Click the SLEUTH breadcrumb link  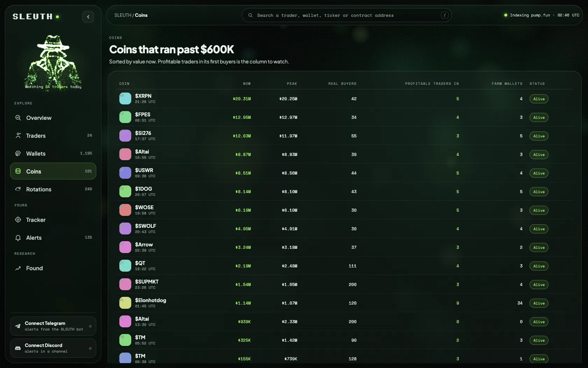coord(123,15)
